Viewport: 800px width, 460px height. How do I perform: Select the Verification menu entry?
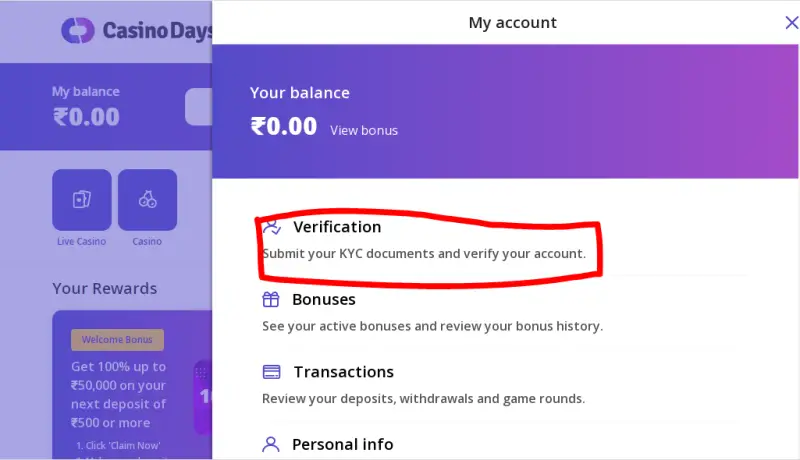tap(337, 227)
